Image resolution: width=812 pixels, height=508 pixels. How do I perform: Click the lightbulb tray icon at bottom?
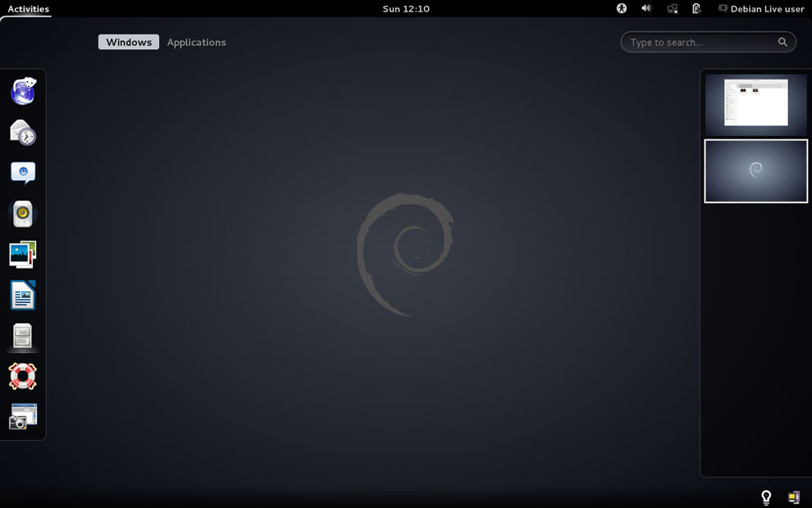tap(766, 497)
